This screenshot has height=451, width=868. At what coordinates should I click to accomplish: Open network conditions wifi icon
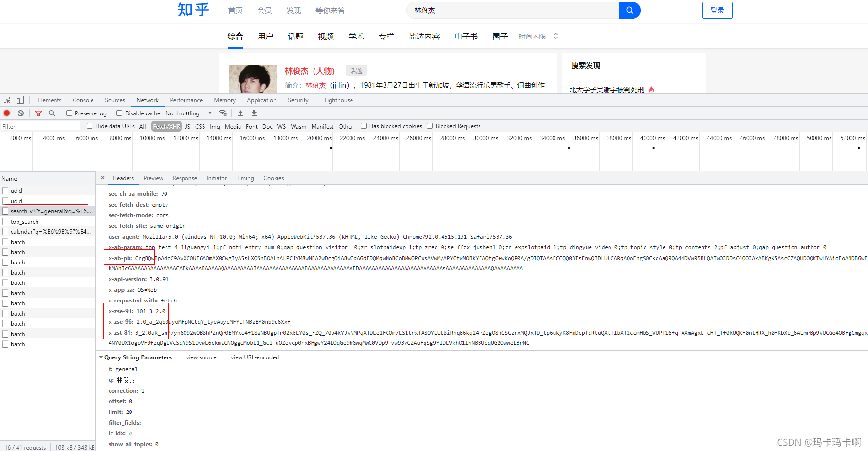pyautogui.click(x=223, y=113)
